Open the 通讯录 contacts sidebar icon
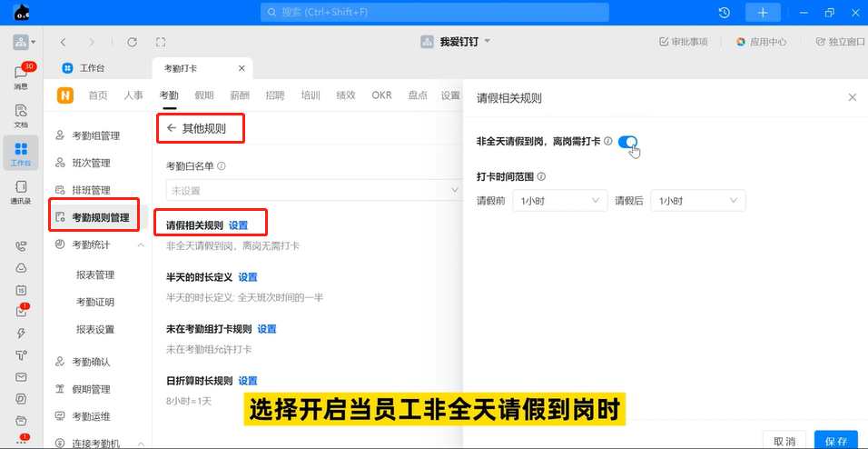 pos(21,192)
